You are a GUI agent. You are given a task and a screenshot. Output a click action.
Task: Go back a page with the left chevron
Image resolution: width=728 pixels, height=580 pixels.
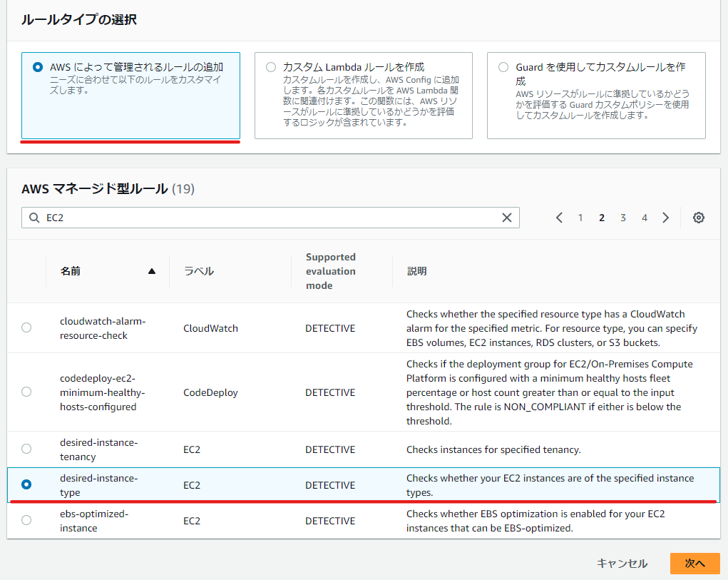tap(559, 218)
